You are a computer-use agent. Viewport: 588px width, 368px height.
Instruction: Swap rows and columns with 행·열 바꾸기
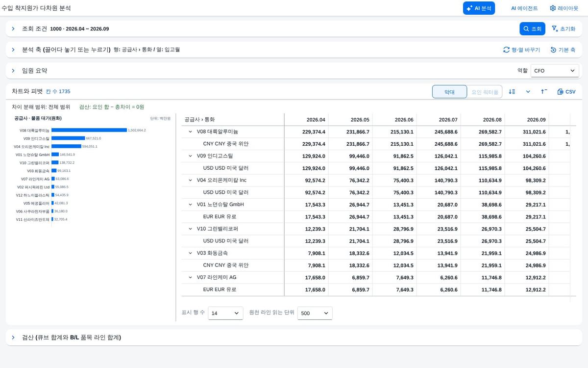click(521, 50)
